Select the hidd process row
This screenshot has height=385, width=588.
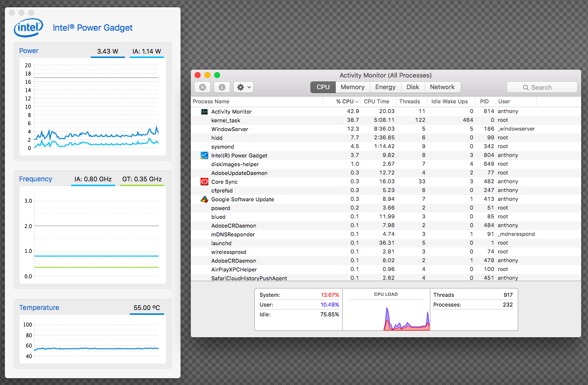click(386, 138)
